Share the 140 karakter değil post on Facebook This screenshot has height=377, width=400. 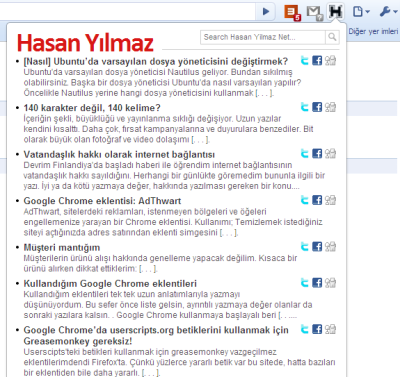coord(317,107)
